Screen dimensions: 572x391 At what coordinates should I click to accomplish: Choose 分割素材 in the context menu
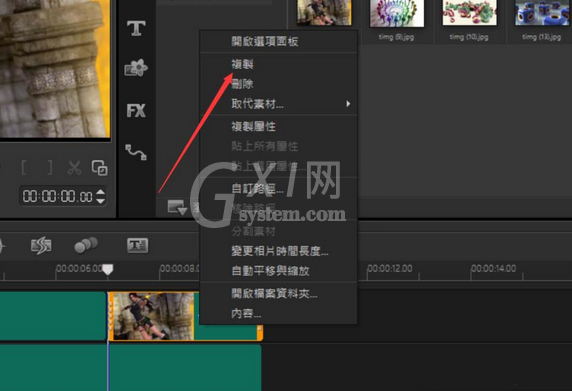[x=278, y=231]
